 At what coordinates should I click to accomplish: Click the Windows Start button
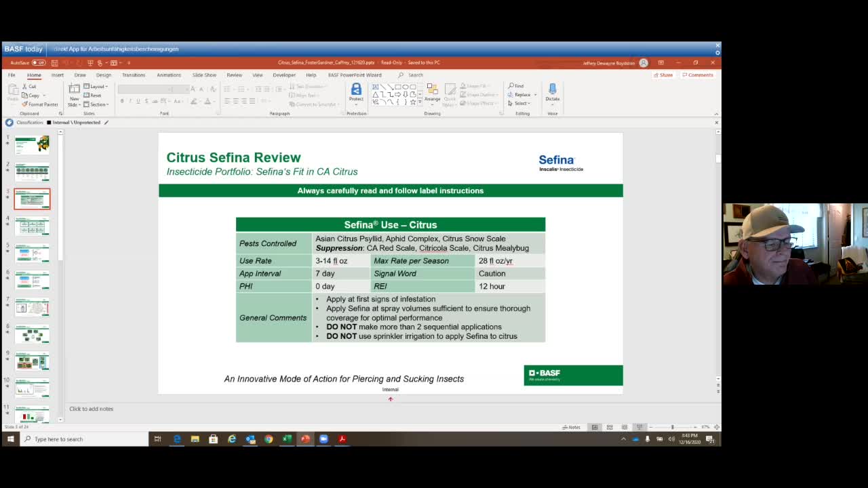point(10,439)
